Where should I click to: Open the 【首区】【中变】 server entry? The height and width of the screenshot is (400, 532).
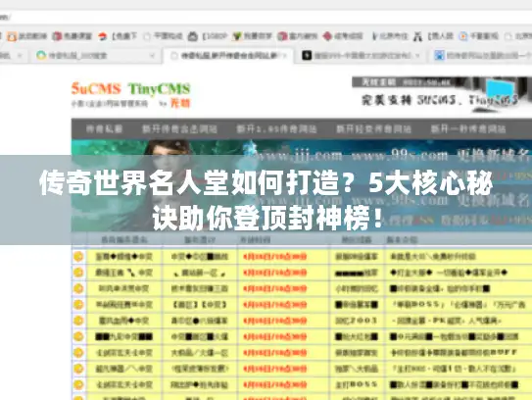200,305
